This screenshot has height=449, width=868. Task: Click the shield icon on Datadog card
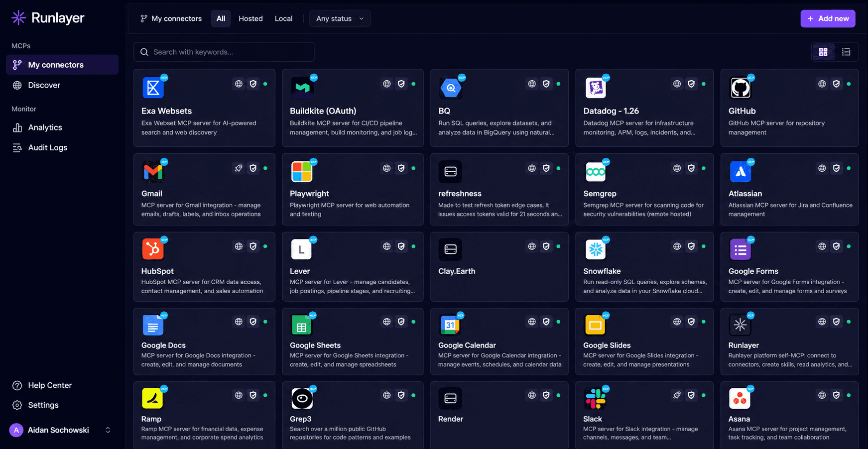pos(691,84)
